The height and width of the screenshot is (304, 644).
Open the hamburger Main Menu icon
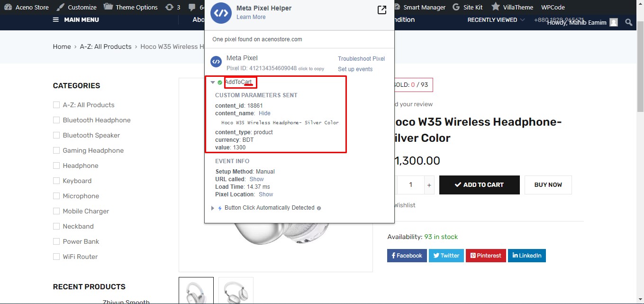[56, 20]
